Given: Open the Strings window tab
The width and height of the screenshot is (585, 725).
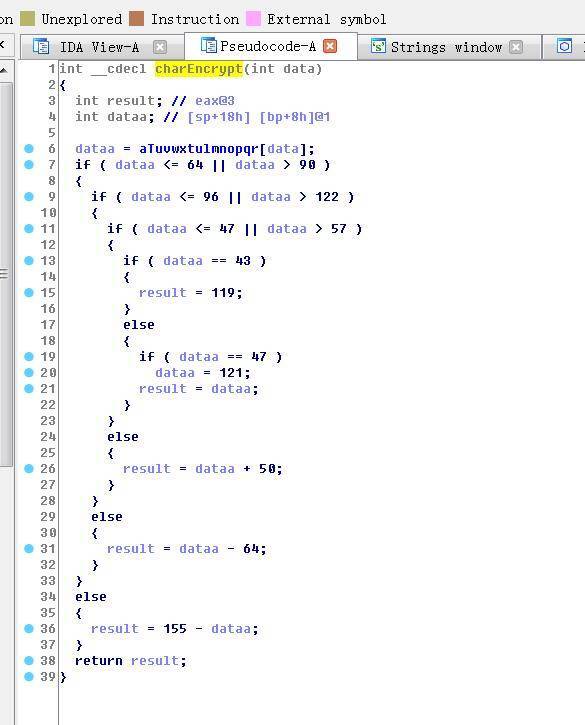Looking at the screenshot, I should pyautogui.click(x=446, y=47).
